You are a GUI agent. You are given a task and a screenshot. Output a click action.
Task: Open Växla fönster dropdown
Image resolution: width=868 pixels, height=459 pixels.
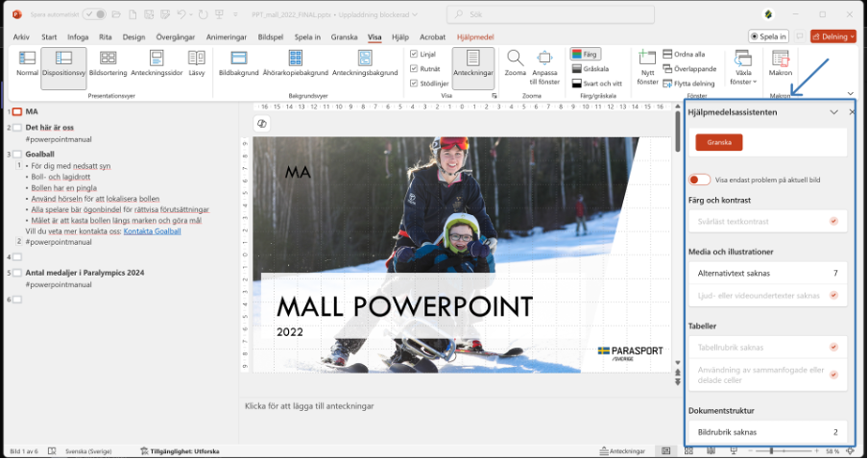[743, 67]
